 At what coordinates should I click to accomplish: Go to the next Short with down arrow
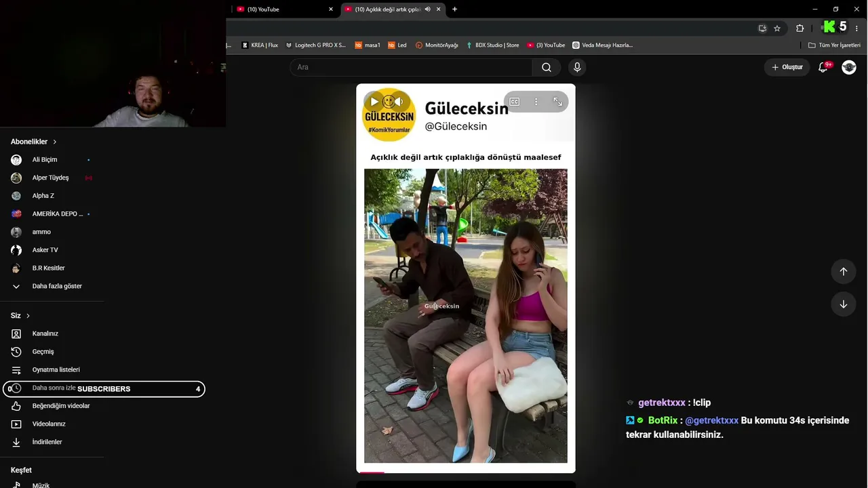(844, 304)
